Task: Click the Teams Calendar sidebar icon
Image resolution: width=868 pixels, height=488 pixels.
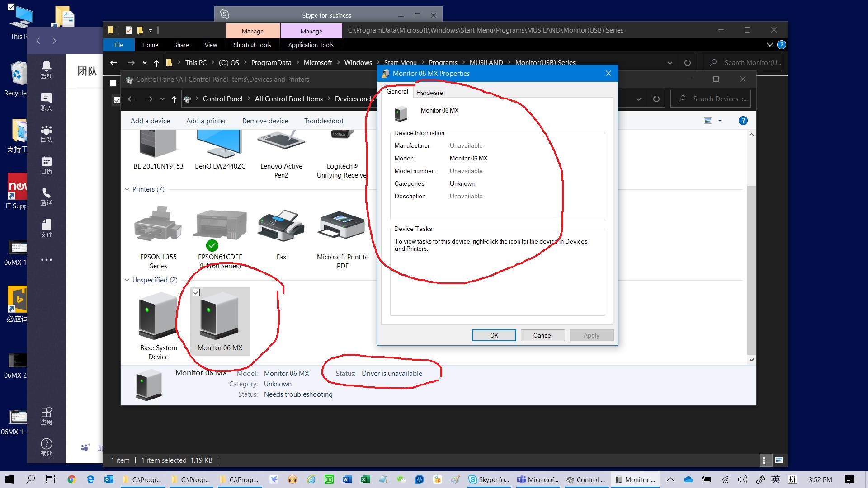Action: tap(46, 165)
